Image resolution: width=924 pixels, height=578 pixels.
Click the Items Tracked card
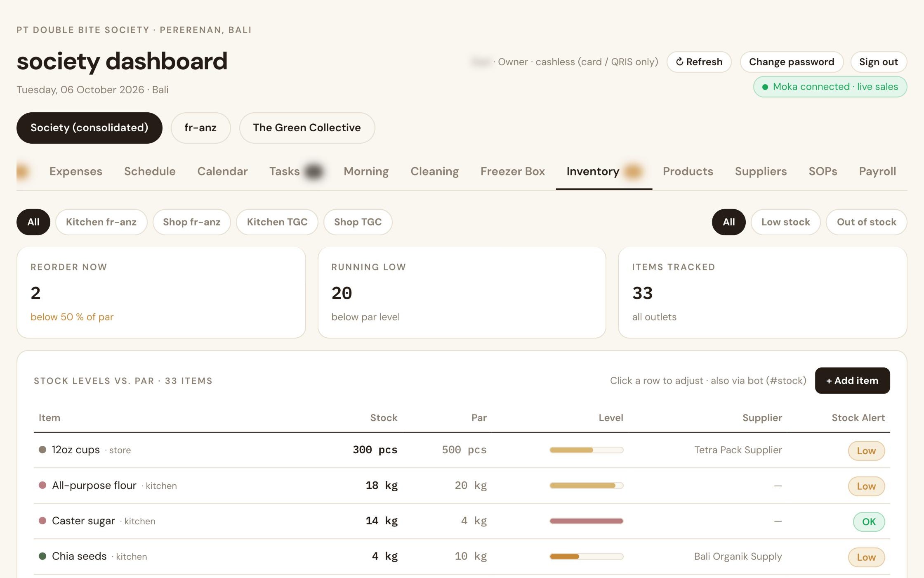(x=762, y=293)
